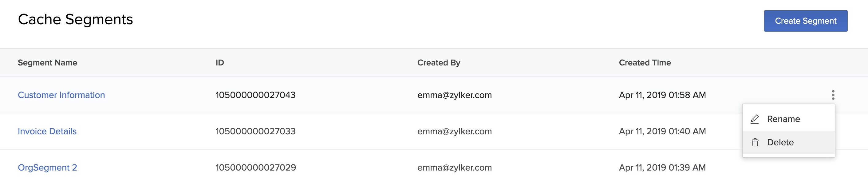Click the pencil icon beside Rename

[755, 119]
